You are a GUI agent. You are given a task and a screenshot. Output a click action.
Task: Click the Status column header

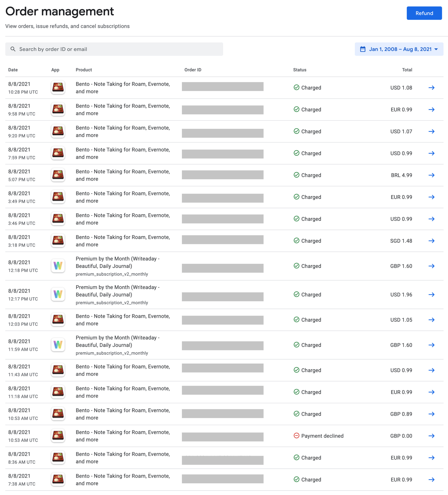pos(300,70)
